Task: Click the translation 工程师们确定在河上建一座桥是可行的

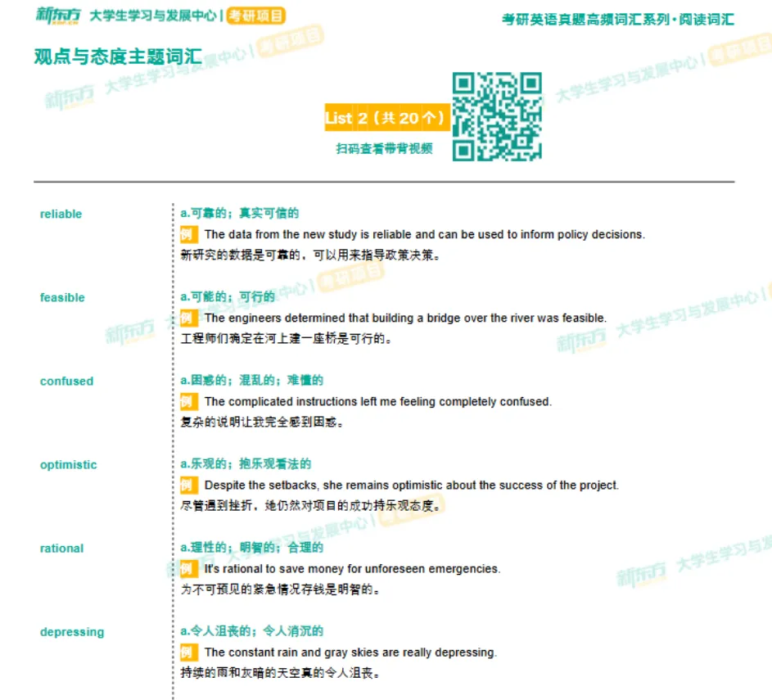Action: pos(286,339)
